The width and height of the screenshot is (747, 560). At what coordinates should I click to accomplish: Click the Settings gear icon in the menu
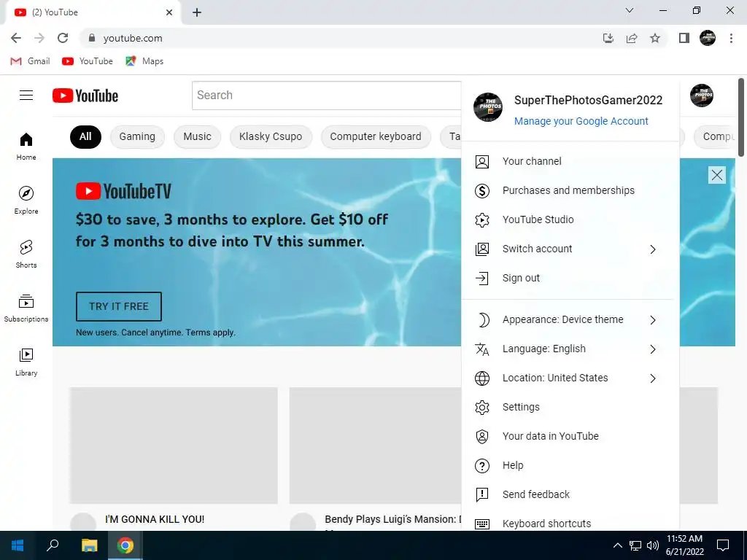482,407
